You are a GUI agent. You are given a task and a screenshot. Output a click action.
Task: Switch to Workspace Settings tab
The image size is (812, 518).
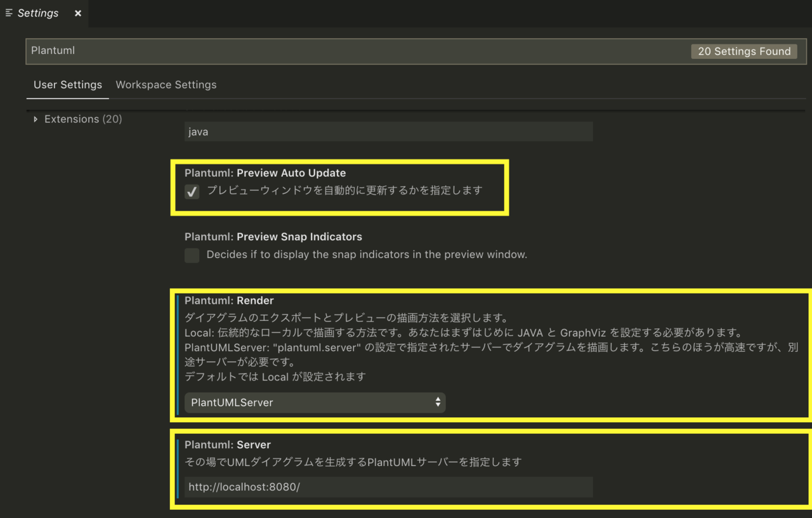point(166,85)
